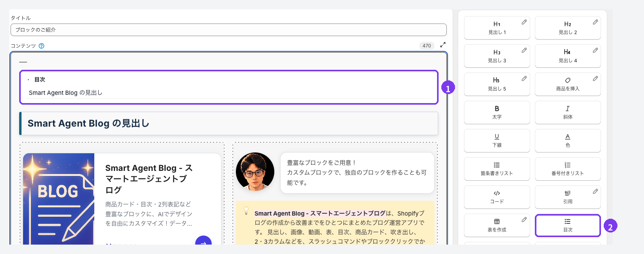The image size is (644, 254).
Task: Insert a 見出し 3 heading block
Action: (497, 56)
